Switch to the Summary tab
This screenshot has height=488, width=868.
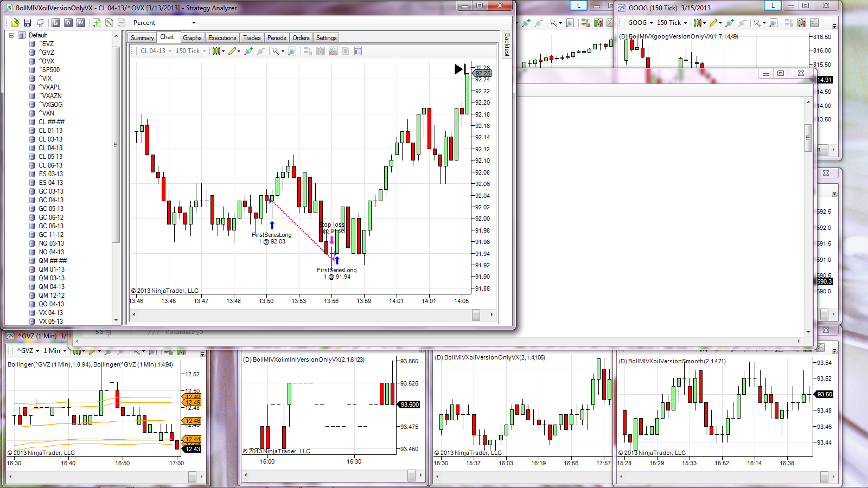point(142,38)
